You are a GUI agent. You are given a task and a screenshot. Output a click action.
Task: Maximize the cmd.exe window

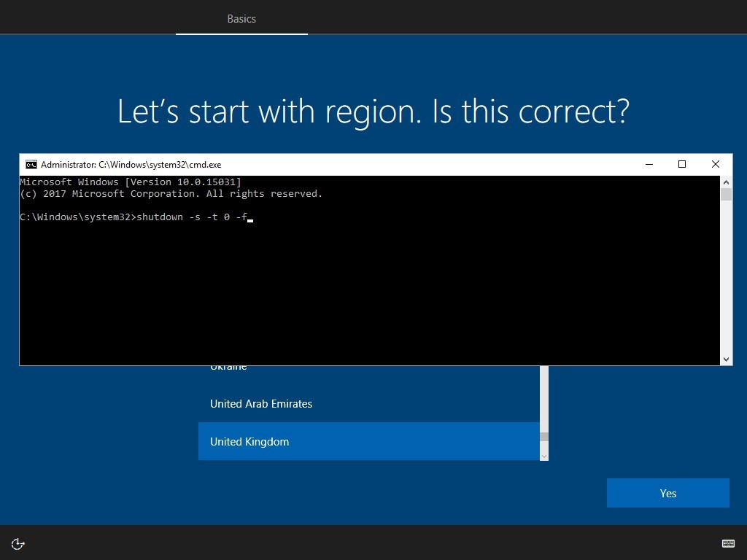click(x=682, y=164)
